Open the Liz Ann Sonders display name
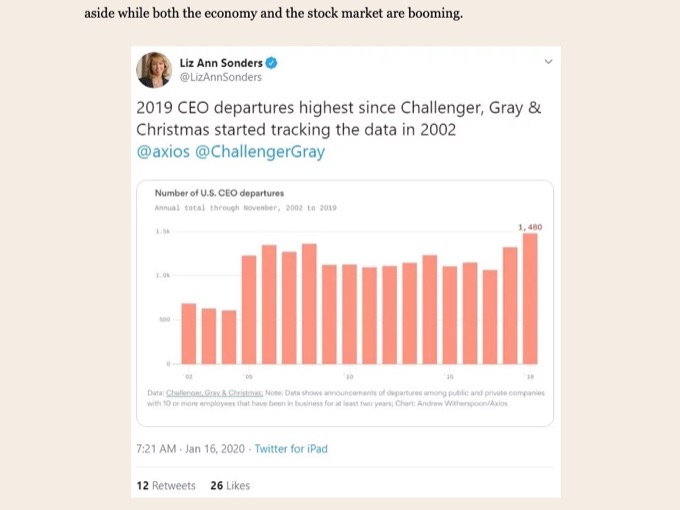 pos(221,63)
